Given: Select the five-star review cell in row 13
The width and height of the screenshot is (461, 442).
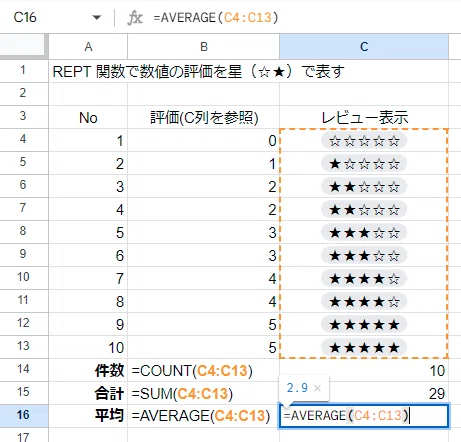Looking at the screenshot, I should 364,347.
